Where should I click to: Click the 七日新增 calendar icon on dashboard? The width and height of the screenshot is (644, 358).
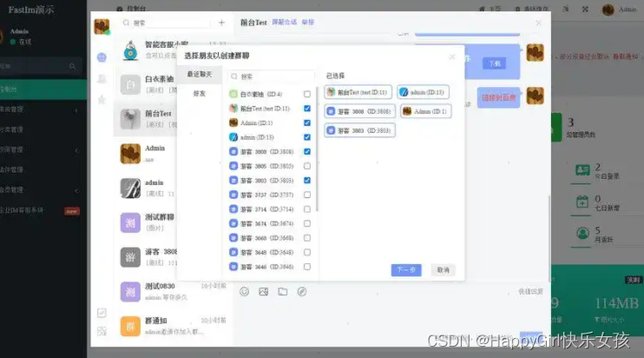click(x=582, y=202)
